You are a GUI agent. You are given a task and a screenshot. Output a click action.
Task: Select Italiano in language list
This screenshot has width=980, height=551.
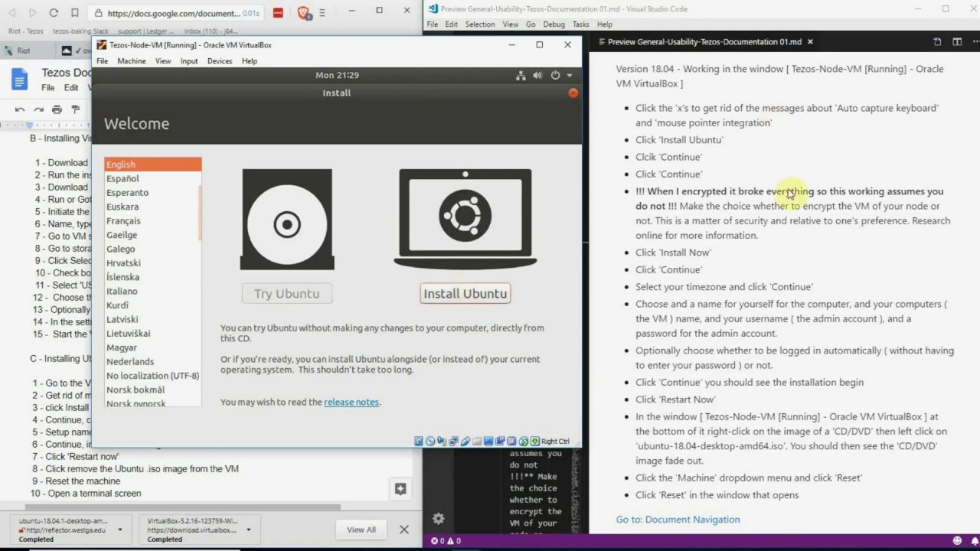pyautogui.click(x=152, y=291)
